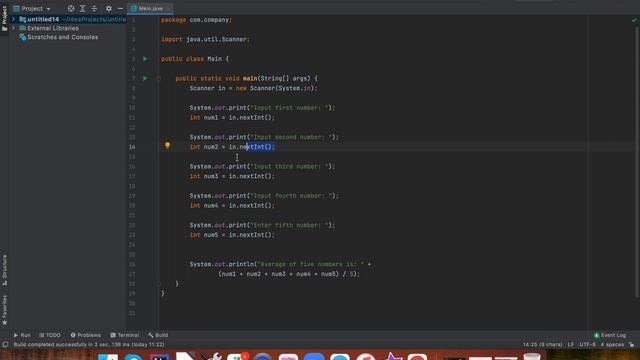Click the select opened file target icon
The image size is (640, 360).
[x=71, y=9]
